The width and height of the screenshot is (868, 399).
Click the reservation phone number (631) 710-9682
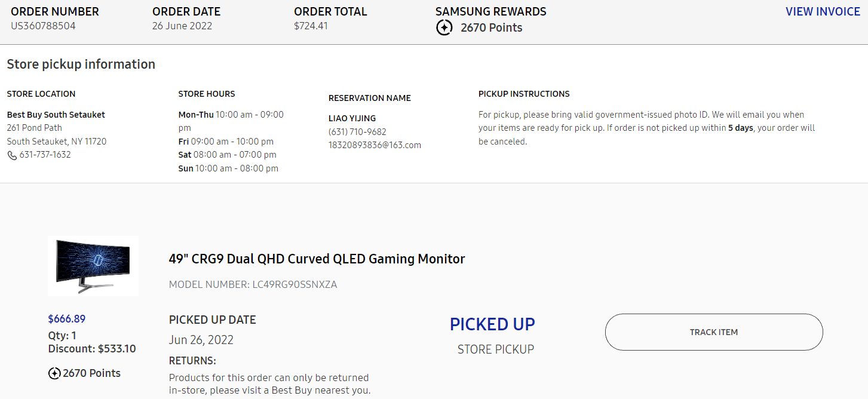pos(357,131)
